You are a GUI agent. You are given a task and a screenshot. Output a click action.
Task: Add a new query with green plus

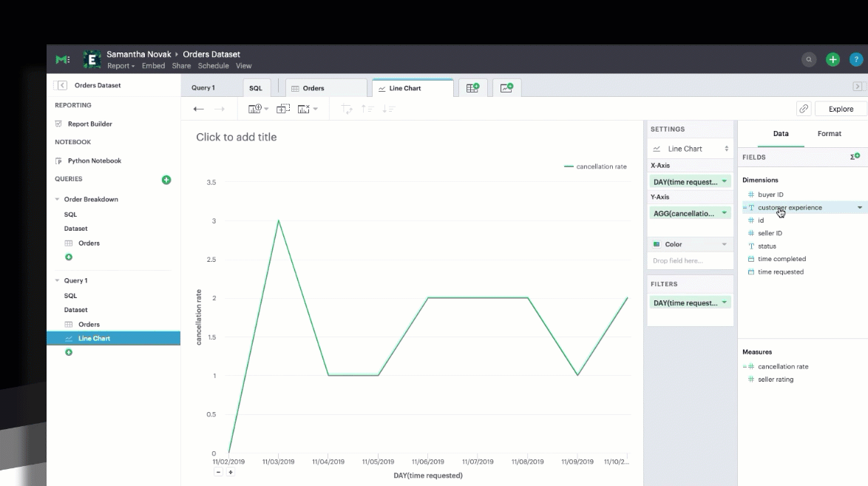pyautogui.click(x=166, y=180)
